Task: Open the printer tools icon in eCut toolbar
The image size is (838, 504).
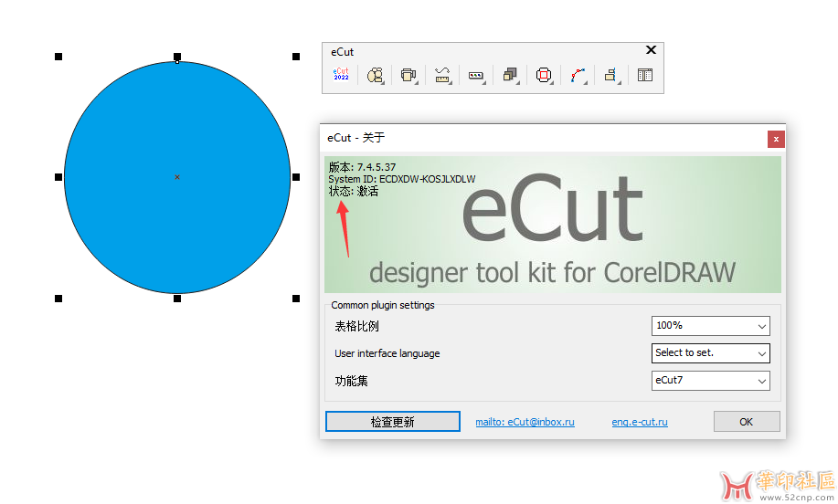Action: (x=408, y=75)
